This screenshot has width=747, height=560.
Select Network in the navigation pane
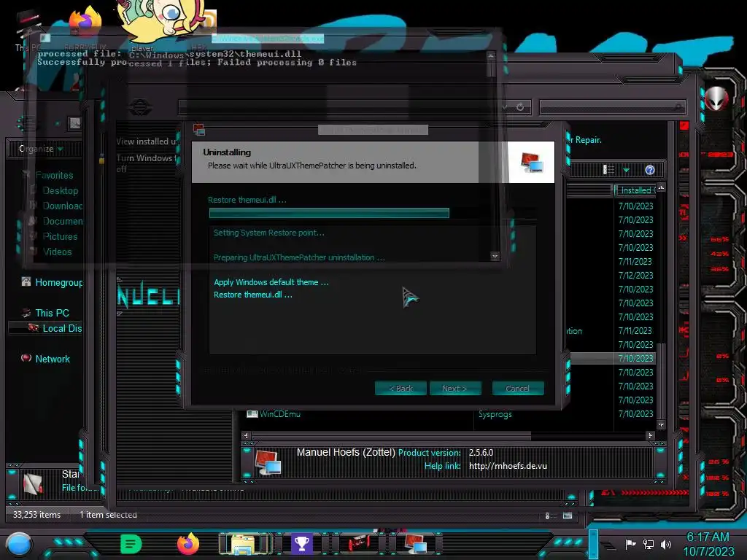pyautogui.click(x=53, y=359)
